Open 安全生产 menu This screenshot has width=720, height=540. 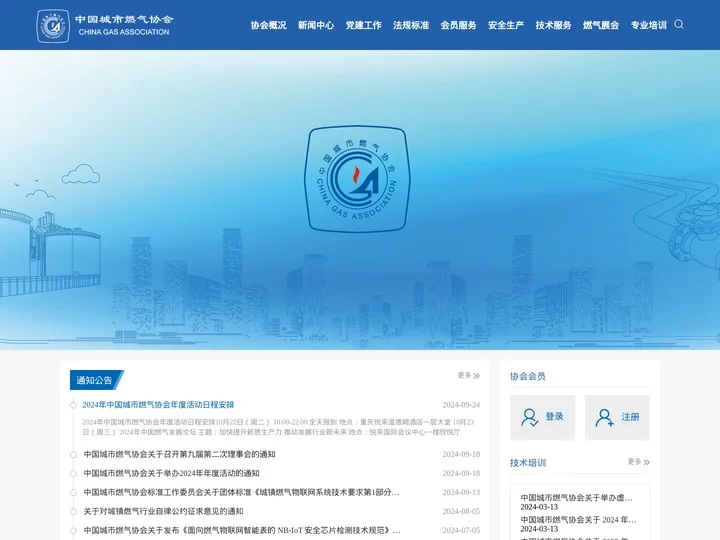click(506, 25)
